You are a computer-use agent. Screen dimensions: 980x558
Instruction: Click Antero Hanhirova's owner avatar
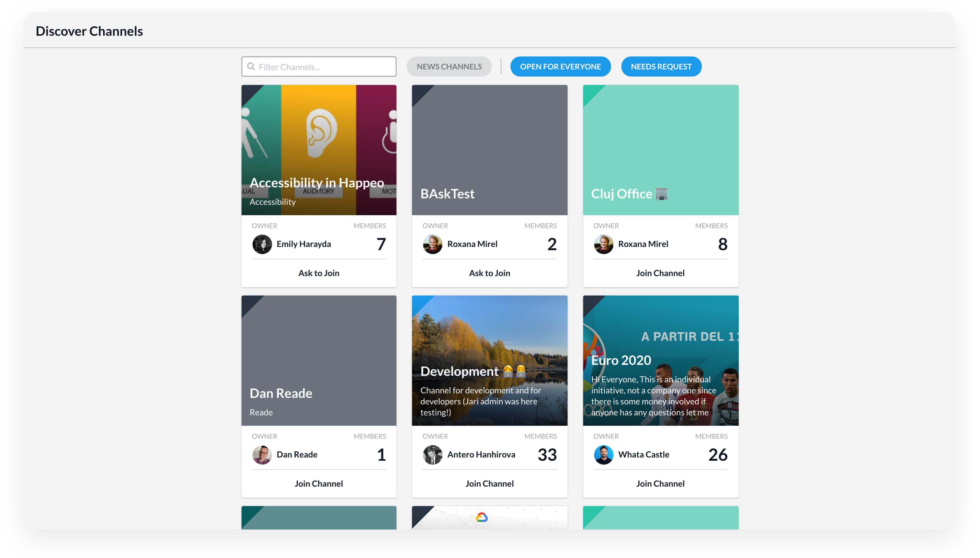(432, 454)
